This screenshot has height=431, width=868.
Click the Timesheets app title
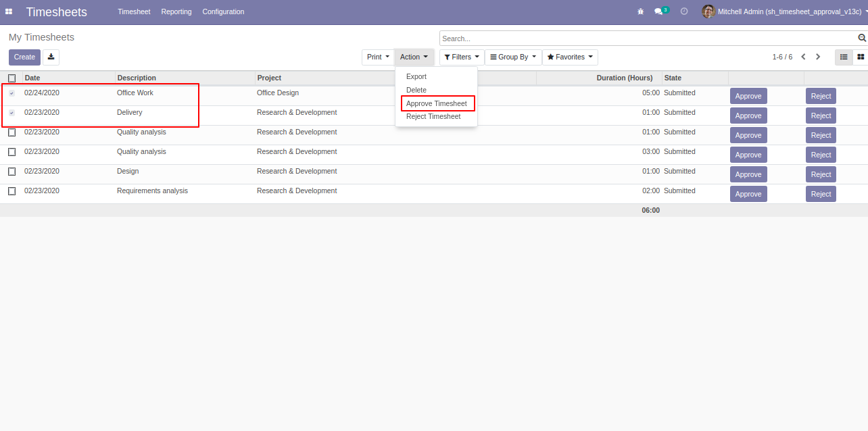click(57, 12)
